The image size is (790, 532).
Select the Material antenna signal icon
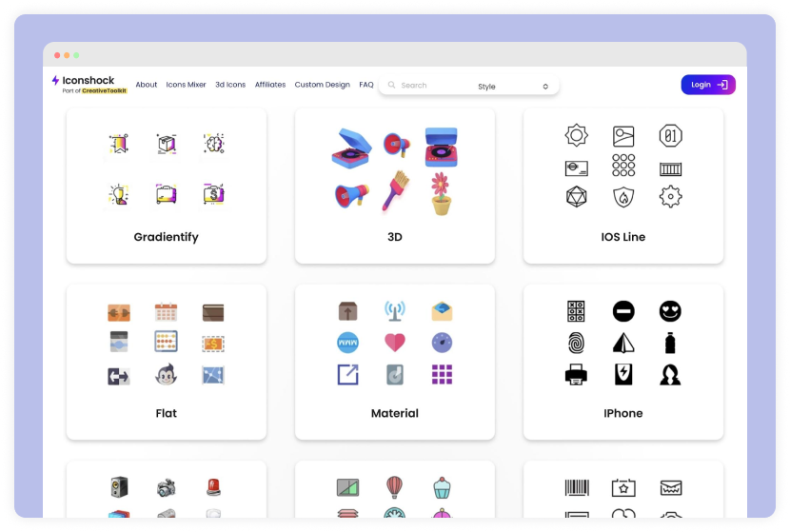pos(394,311)
